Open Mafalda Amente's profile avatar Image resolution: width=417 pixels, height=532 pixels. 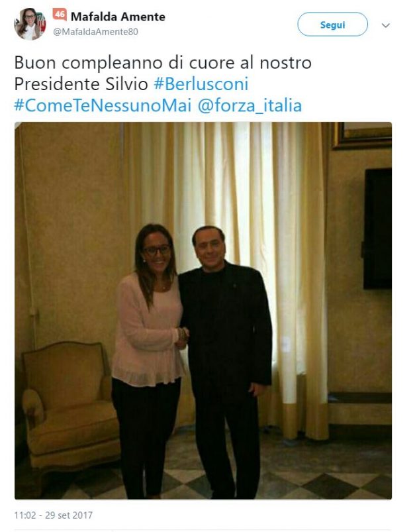(30, 24)
